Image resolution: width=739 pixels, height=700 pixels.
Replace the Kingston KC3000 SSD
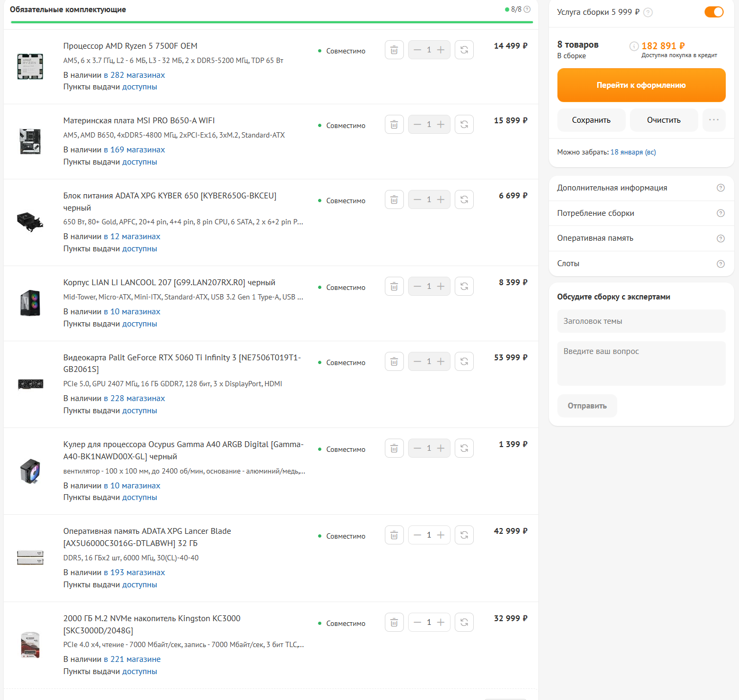pos(464,622)
